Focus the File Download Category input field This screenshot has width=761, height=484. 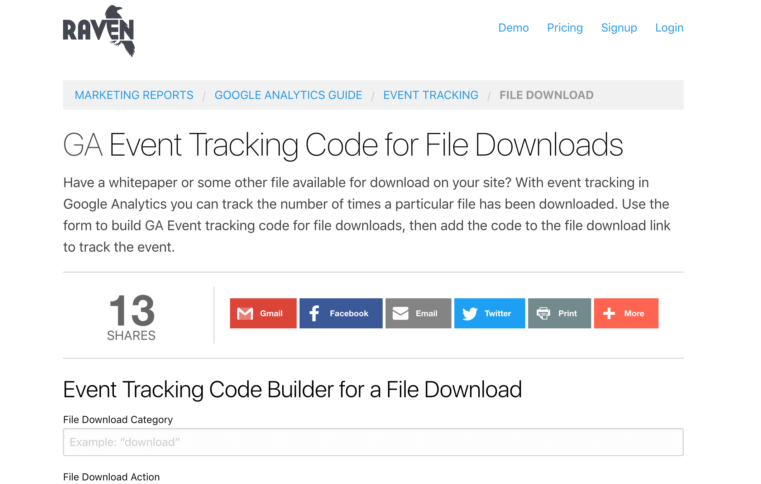pos(373,442)
